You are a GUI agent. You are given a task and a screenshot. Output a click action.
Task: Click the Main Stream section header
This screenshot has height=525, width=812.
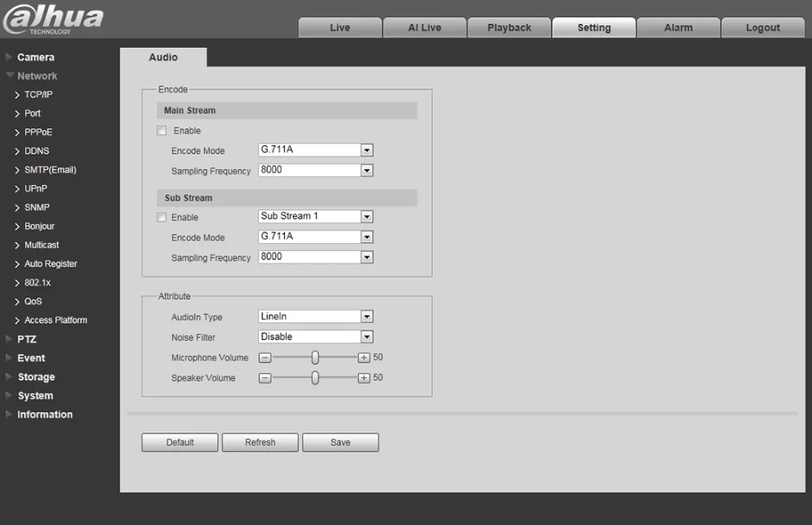(x=287, y=111)
